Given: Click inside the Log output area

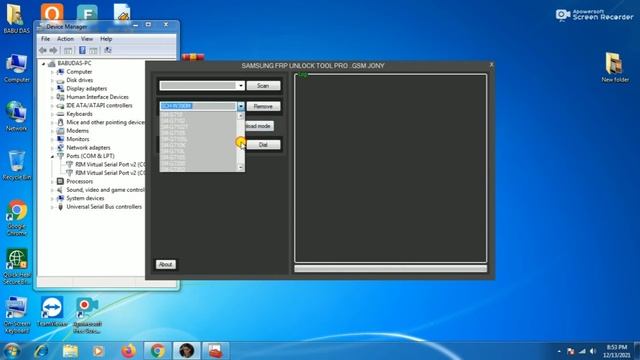Looking at the screenshot, I should (391, 169).
